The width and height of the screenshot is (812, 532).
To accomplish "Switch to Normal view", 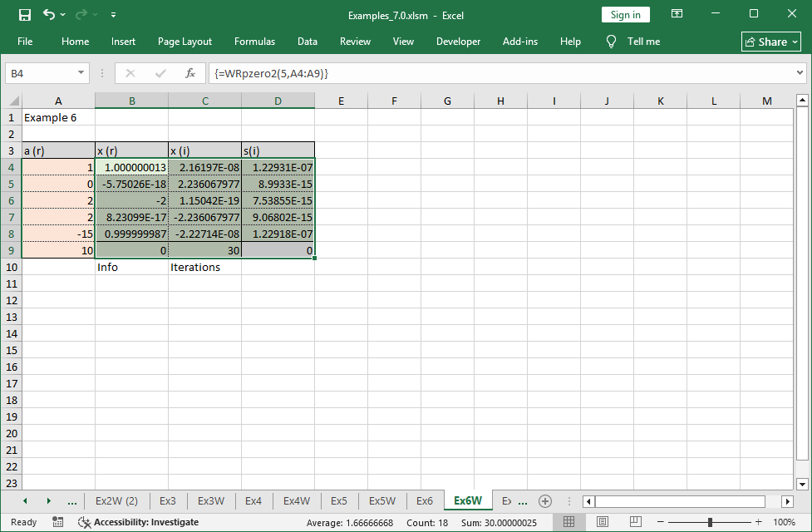I will (x=569, y=522).
